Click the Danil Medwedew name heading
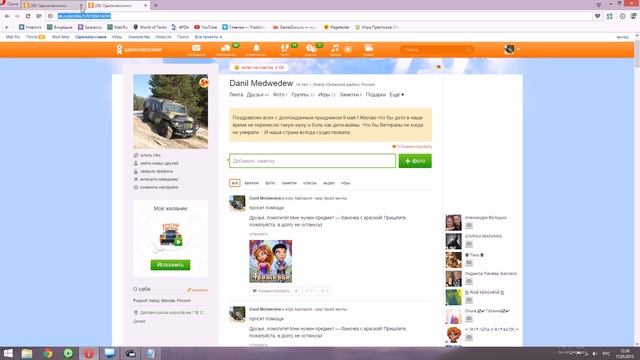 point(261,83)
